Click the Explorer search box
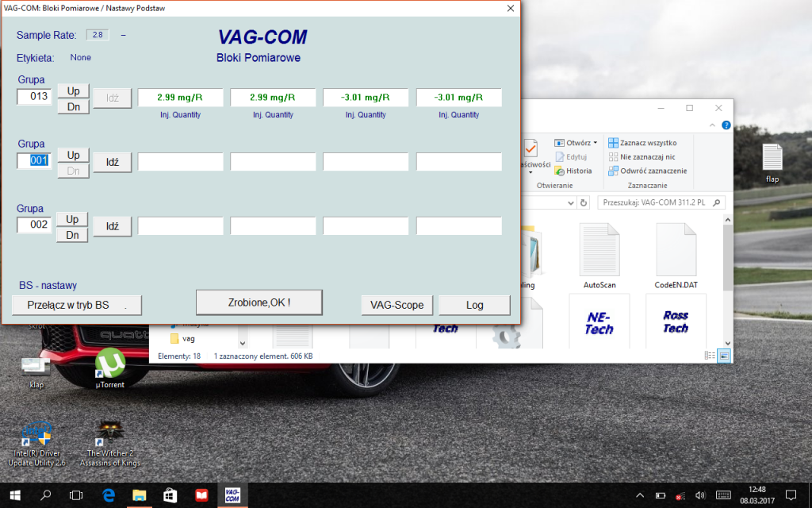The height and width of the screenshot is (508, 812). 661,202
